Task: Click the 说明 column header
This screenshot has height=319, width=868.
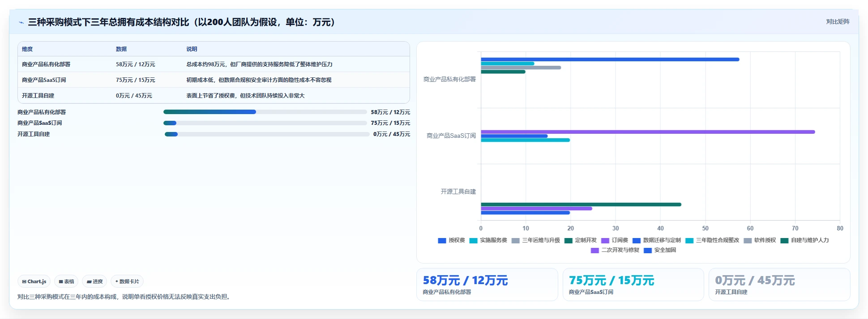Action: pos(192,49)
